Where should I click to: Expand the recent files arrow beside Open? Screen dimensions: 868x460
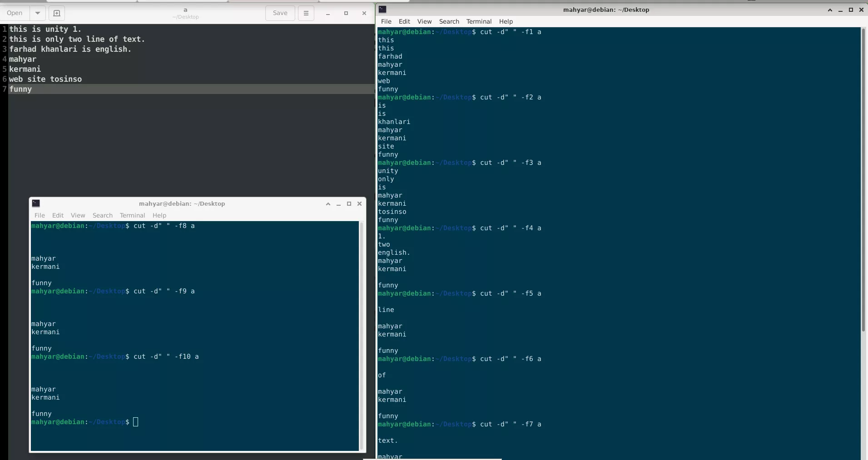(x=38, y=13)
